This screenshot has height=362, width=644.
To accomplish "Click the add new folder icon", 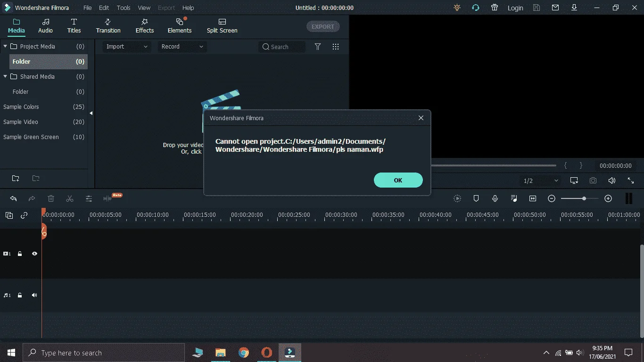I will [x=16, y=178].
